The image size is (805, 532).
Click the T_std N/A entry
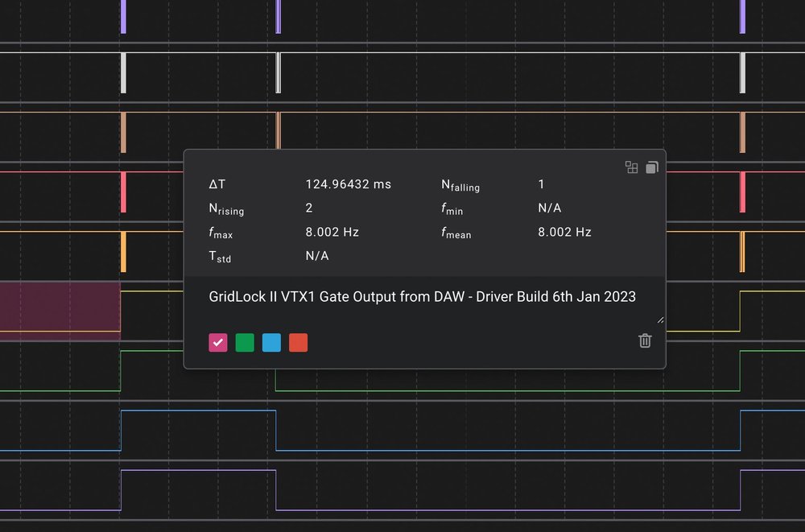coord(316,255)
